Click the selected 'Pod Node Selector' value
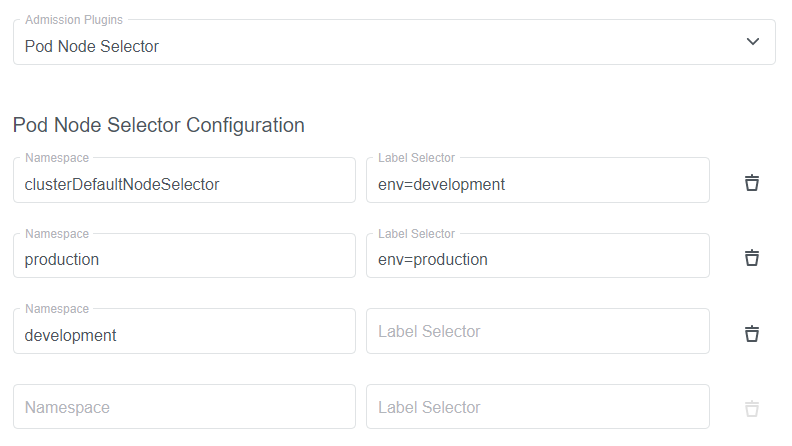Image resolution: width=792 pixels, height=446 pixels. (x=92, y=46)
